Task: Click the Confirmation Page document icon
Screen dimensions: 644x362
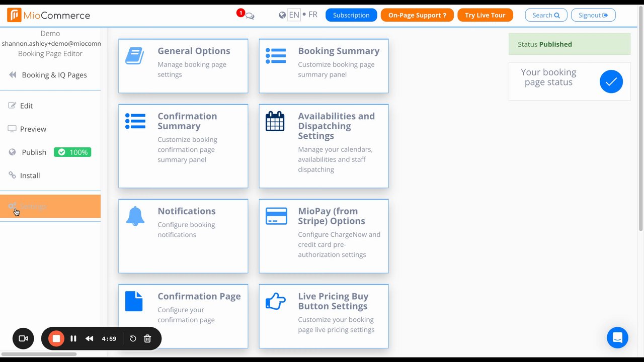Action: [x=134, y=301]
